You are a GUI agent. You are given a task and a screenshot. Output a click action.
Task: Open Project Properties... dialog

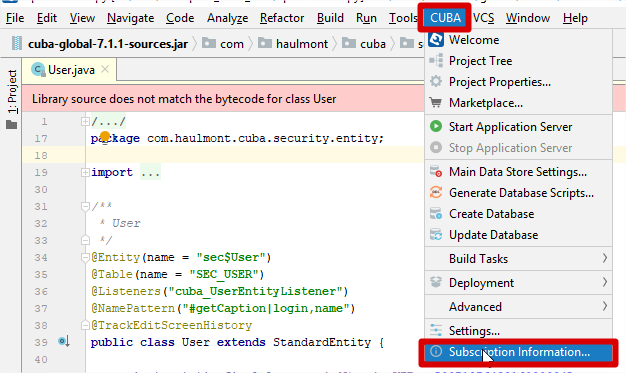[x=518, y=82]
